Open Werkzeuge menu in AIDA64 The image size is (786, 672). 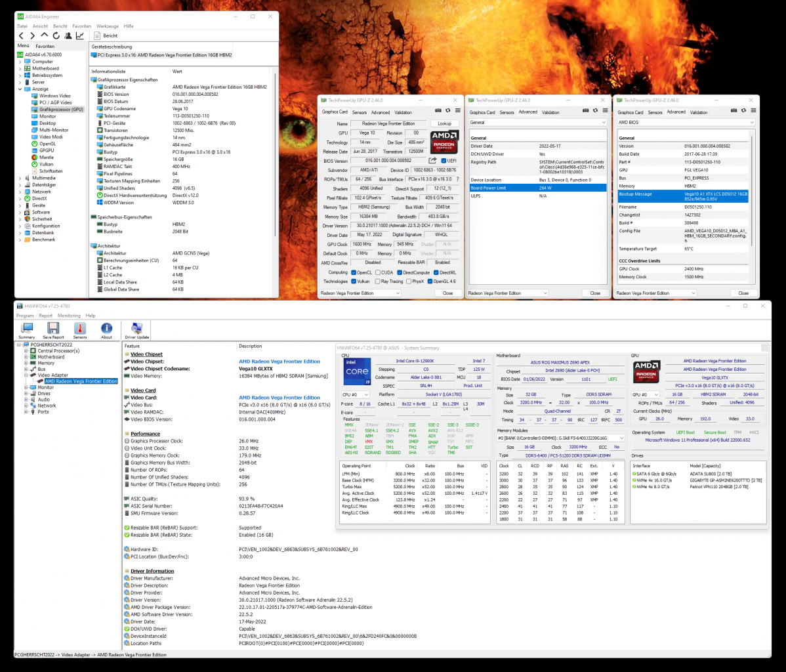[108, 26]
